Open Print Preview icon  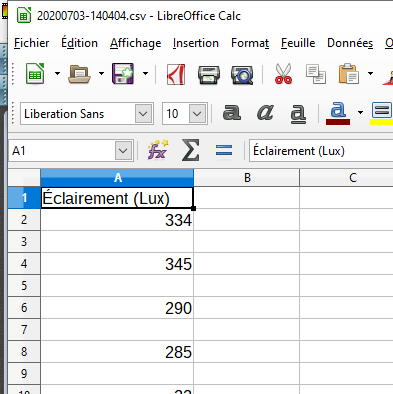coord(242,75)
